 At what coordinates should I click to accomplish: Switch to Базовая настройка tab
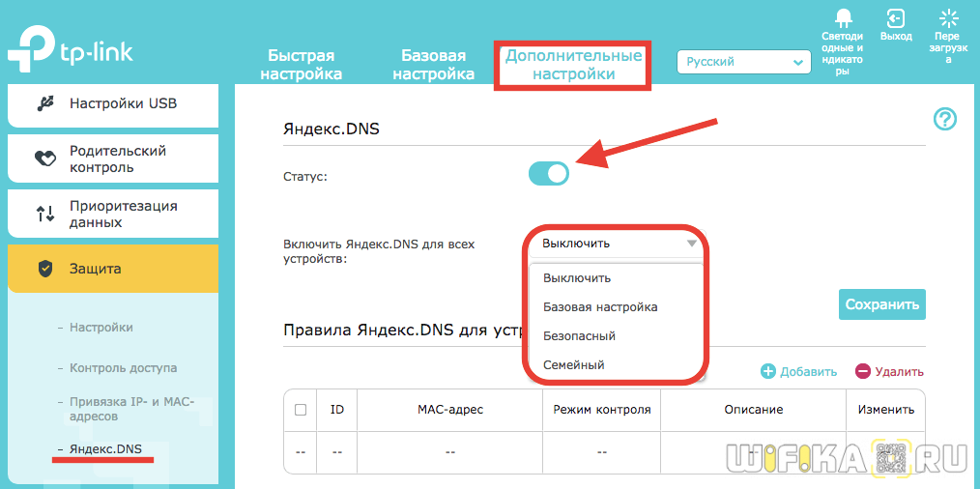coord(433,65)
